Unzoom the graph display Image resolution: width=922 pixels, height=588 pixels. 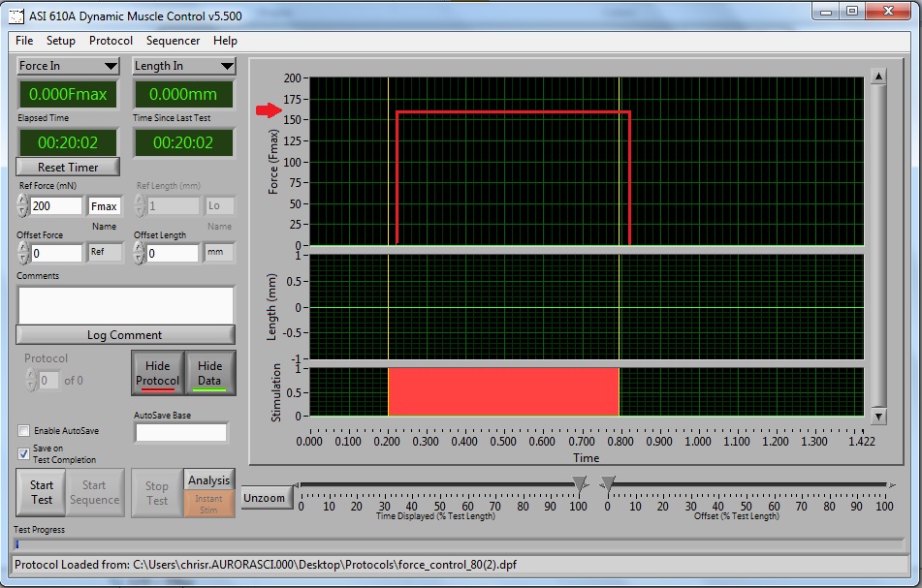click(265, 498)
